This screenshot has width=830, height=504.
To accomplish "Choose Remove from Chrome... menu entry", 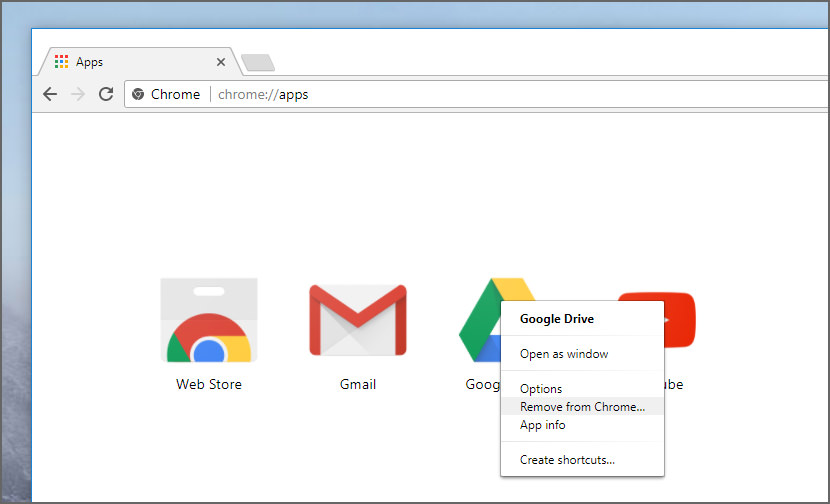I will (582, 407).
